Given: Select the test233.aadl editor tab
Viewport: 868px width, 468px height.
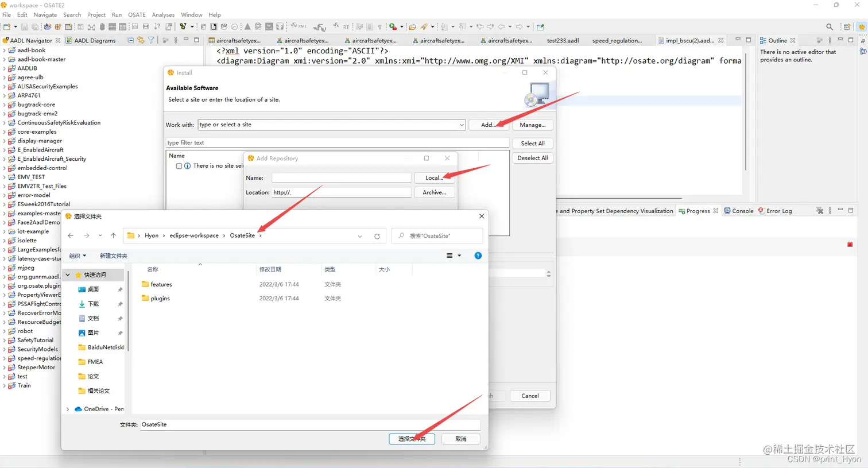Looking at the screenshot, I should (563, 41).
